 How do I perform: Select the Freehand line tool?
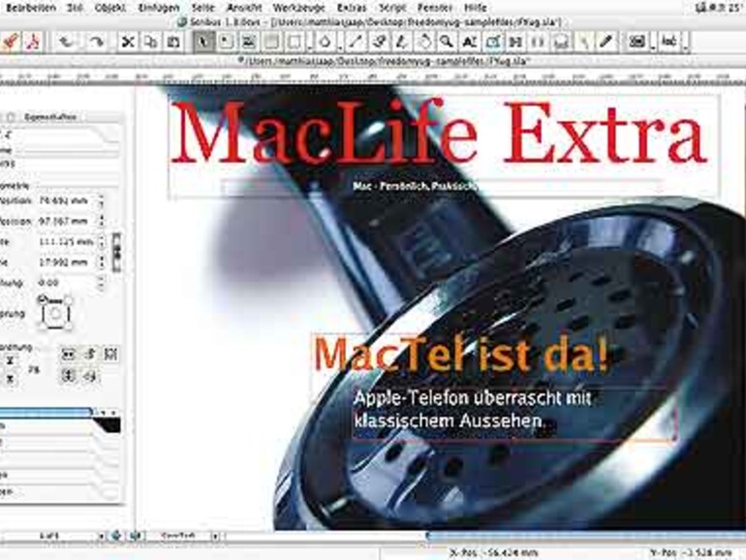401,42
